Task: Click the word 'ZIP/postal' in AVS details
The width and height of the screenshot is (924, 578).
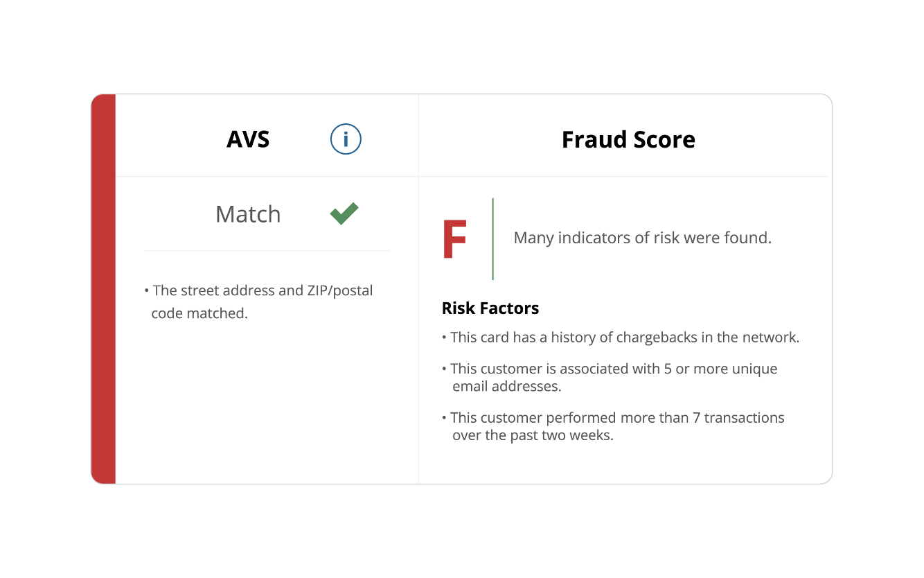Action: click(339, 290)
